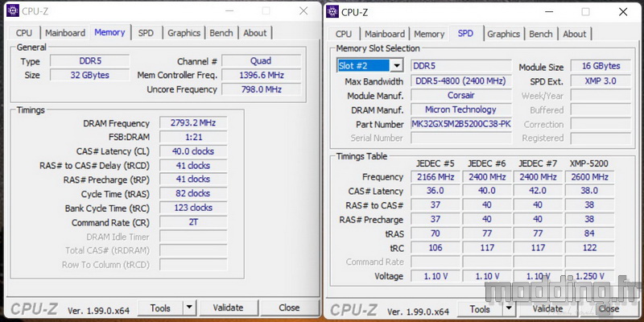Viewport: 644px width, 322px height.
Task: Maximize the right CPU-Z window
Action: pyautogui.click(x=586, y=11)
